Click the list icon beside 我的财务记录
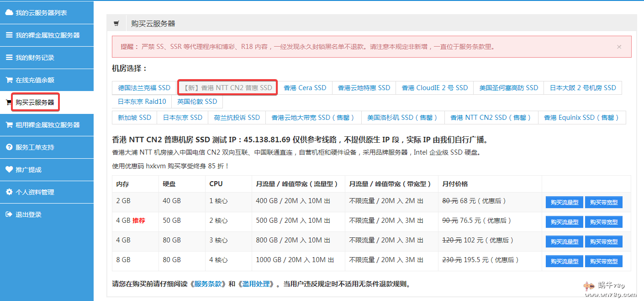 pos(9,58)
